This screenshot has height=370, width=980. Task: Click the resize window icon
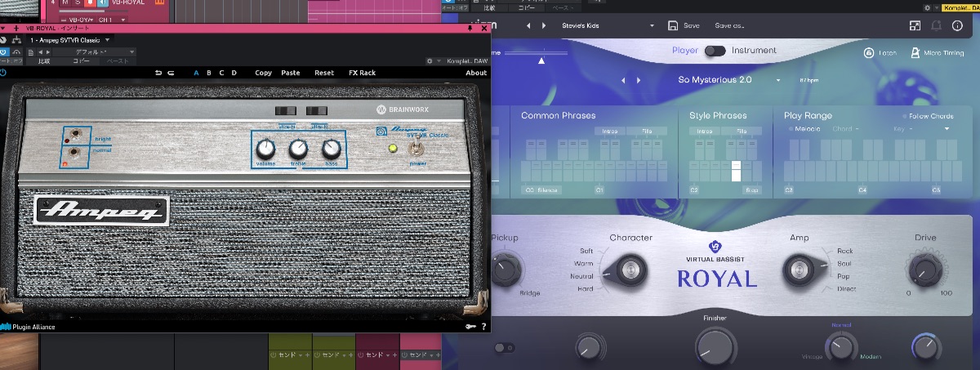click(914, 26)
